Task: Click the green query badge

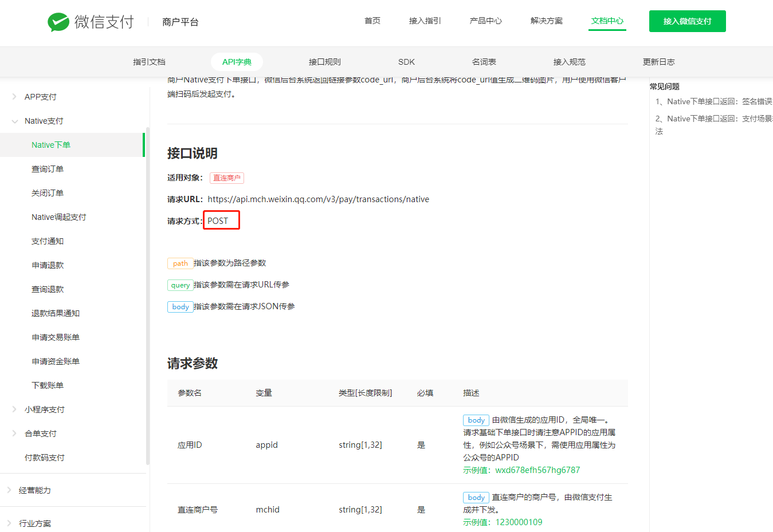Action: (x=180, y=285)
